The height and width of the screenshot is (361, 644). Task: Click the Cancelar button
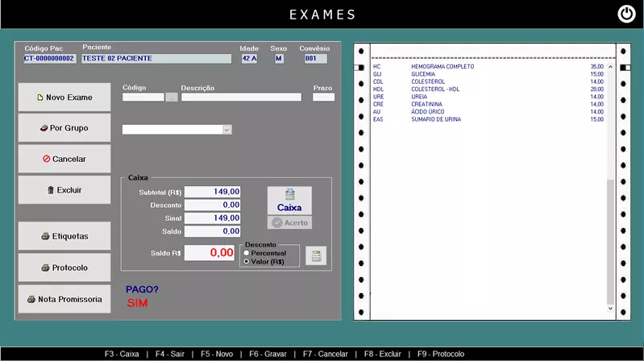pos(64,159)
